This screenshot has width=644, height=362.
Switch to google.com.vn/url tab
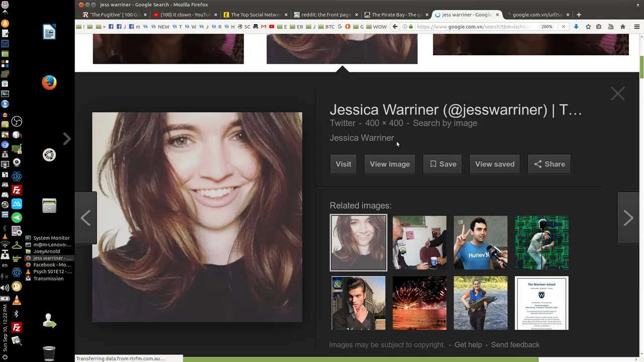(x=537, y=15)
